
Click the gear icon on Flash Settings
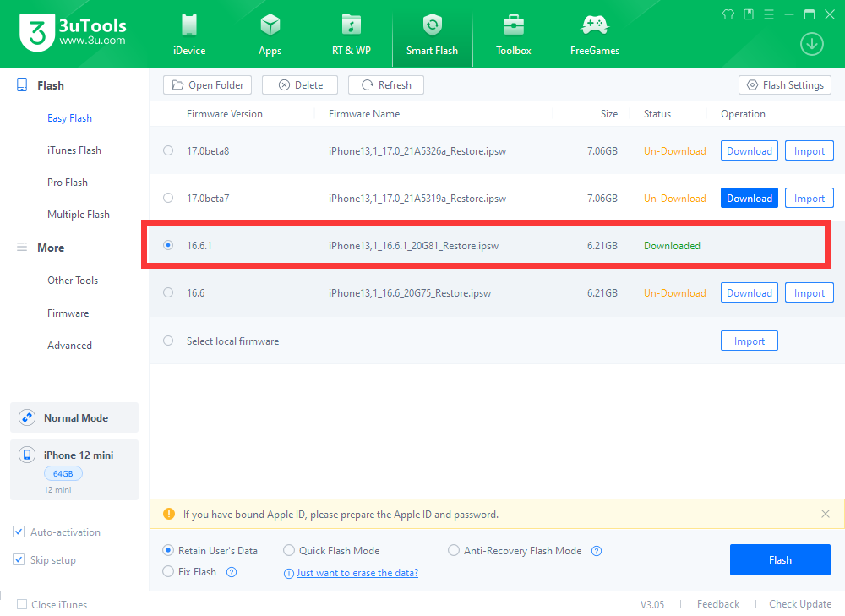click(x=752, y=85)
